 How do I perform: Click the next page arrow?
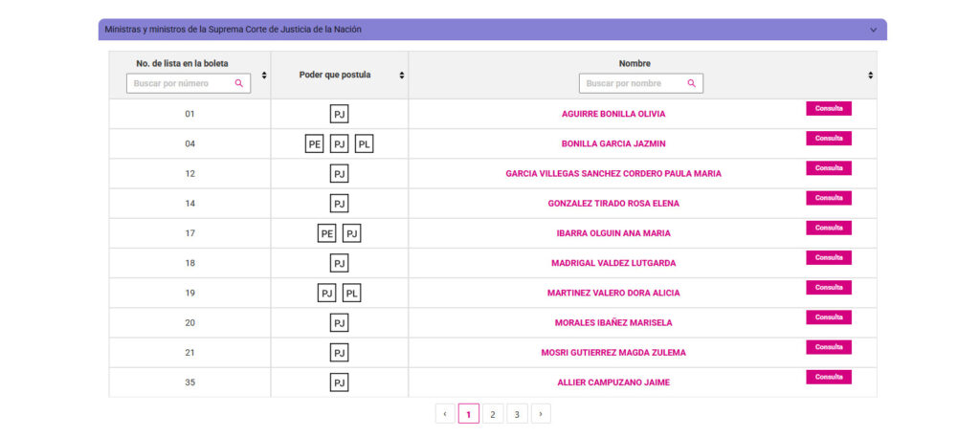(541, 414)
